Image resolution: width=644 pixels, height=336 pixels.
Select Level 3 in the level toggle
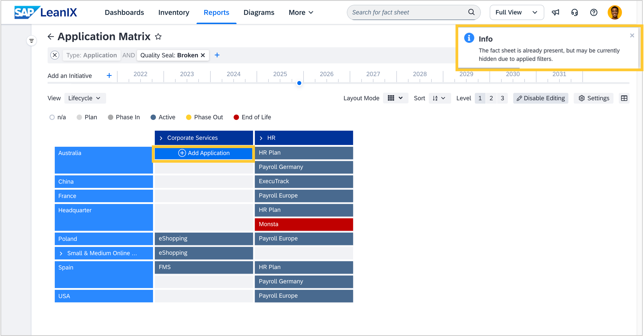pos(502,98)
